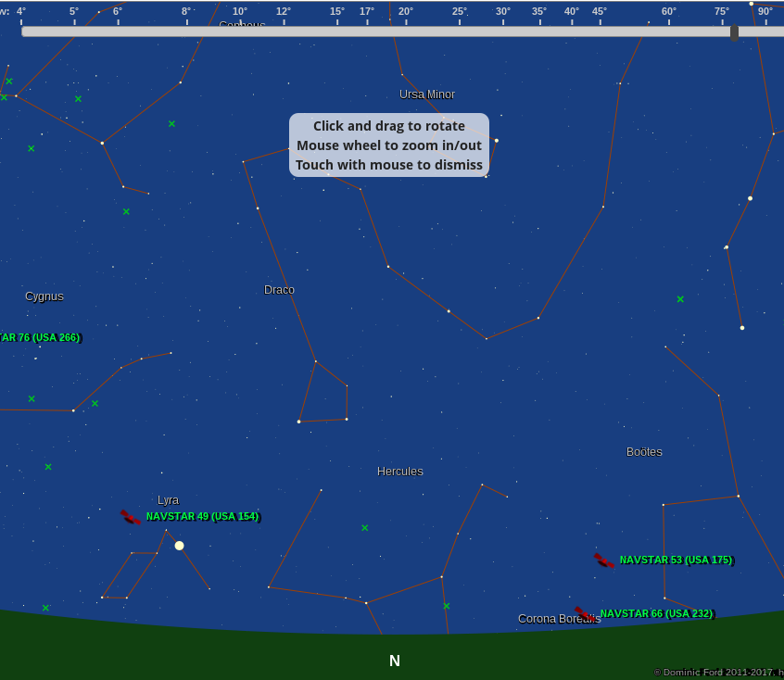Click the N north compass marker
This screenshot has width=784, height=680.
(x=395, y=661)
